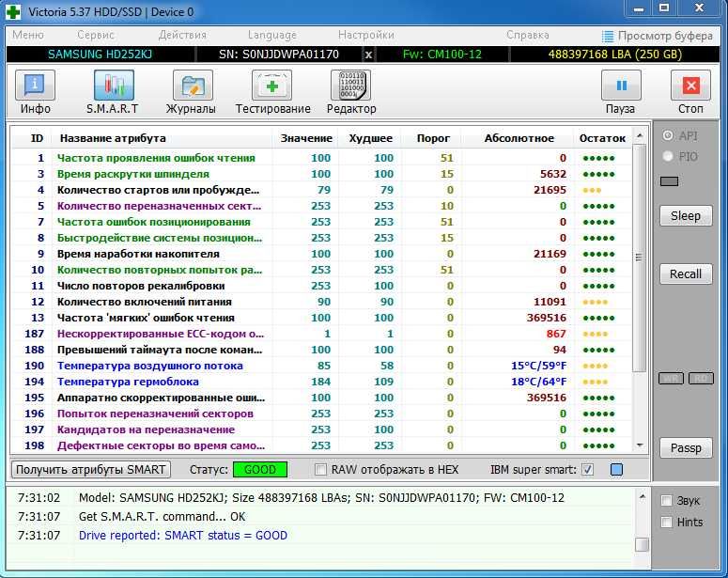Image resolution: width=728 pixels, height=578 pixels.
Task: Open the Сервис menu
Action: [96, 35]
